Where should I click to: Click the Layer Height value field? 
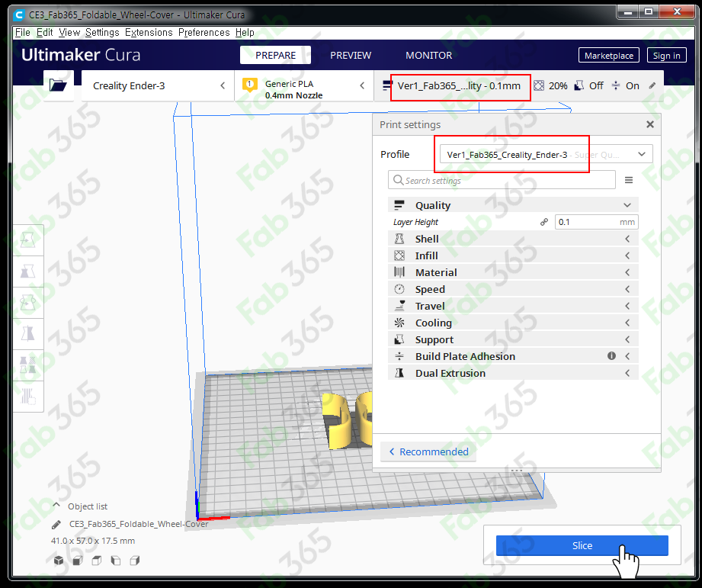click(596, 222)
